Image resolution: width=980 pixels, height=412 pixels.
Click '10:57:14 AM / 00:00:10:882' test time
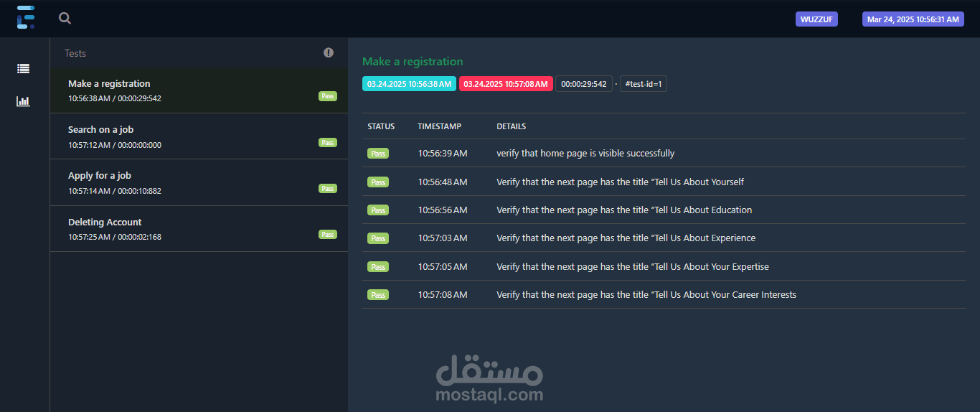(115, 191)
